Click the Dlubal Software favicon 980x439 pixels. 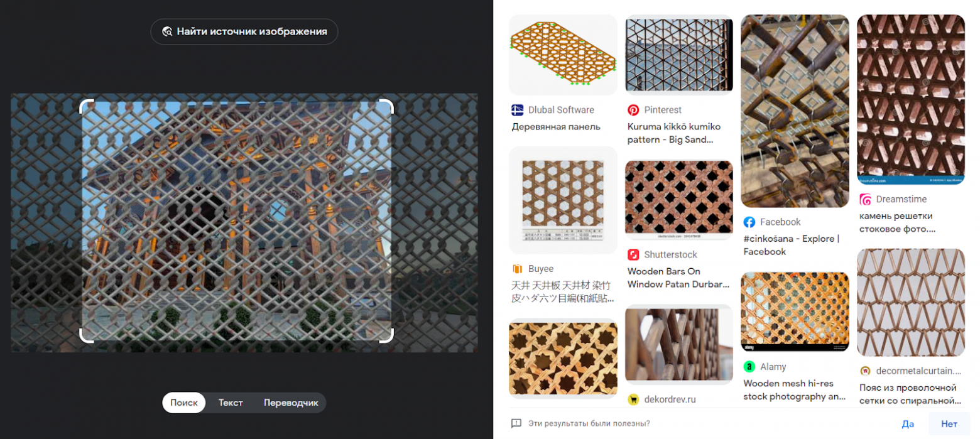click(x=517, y=110)
